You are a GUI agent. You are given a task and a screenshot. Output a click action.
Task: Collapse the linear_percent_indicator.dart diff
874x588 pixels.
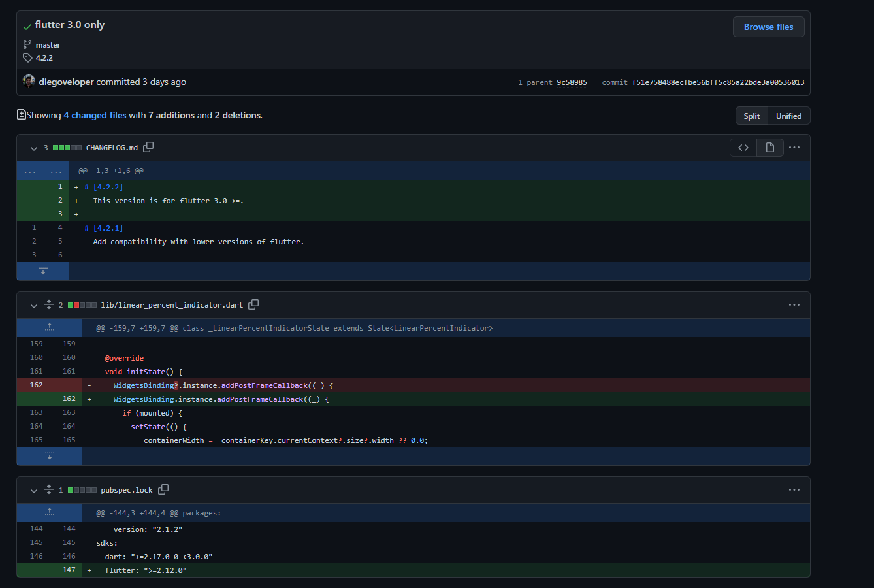[x=34, y=306]
